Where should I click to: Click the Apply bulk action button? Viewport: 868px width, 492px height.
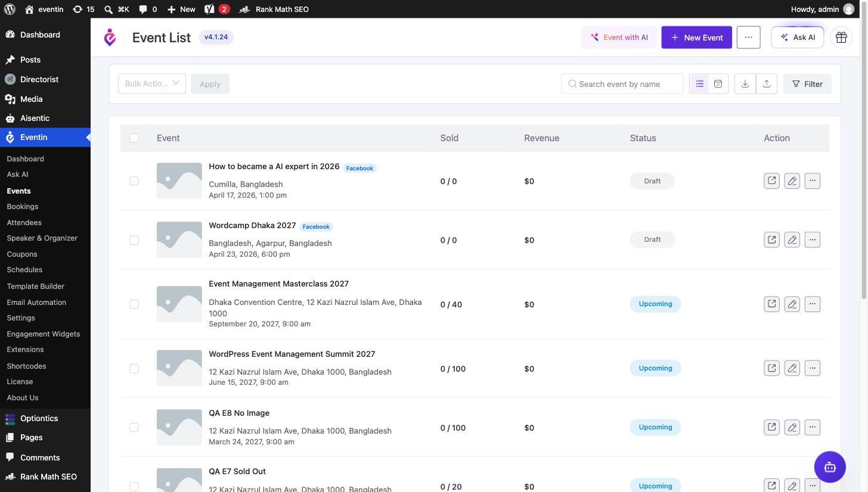click(x=210, y=84)
